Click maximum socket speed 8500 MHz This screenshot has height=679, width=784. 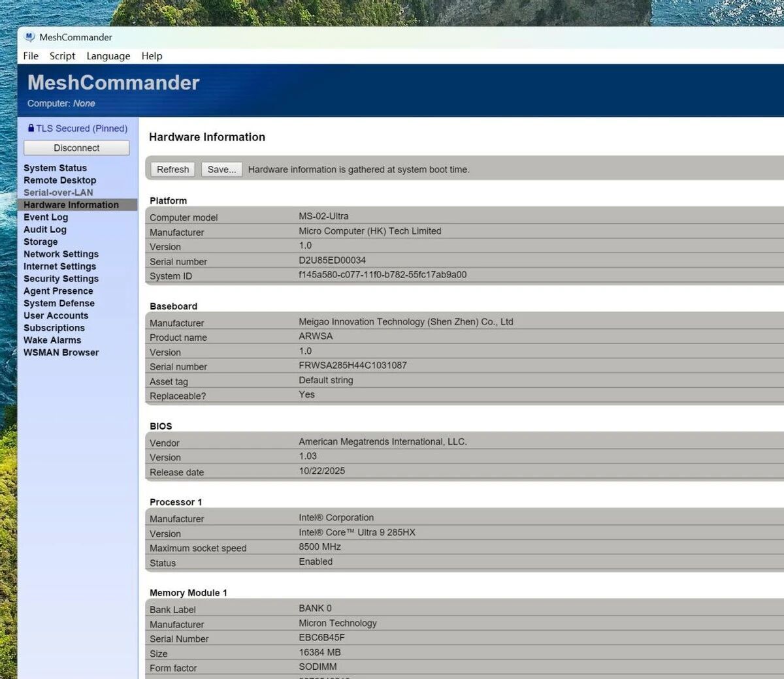pyautogui.click(x=319, y=547)
